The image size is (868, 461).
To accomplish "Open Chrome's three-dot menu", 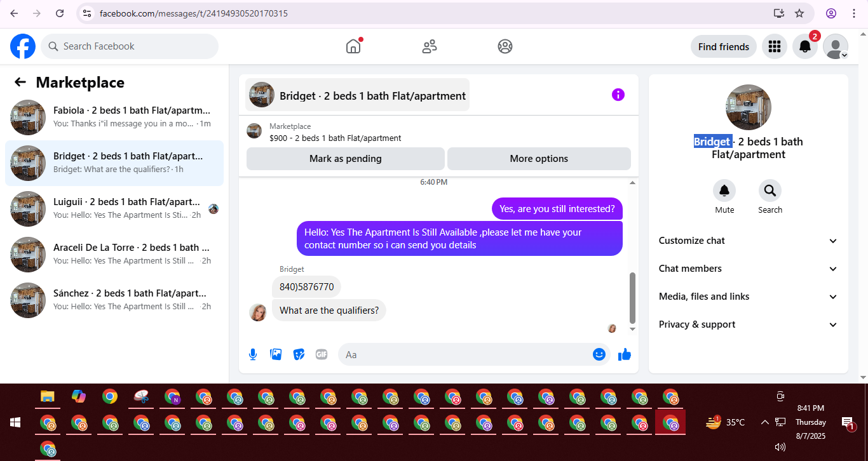I will [854, 13].
